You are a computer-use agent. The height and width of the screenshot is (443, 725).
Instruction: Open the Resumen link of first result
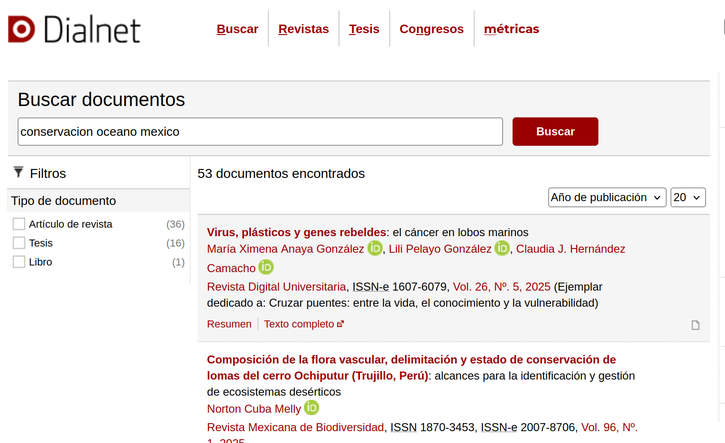point(229,324)
